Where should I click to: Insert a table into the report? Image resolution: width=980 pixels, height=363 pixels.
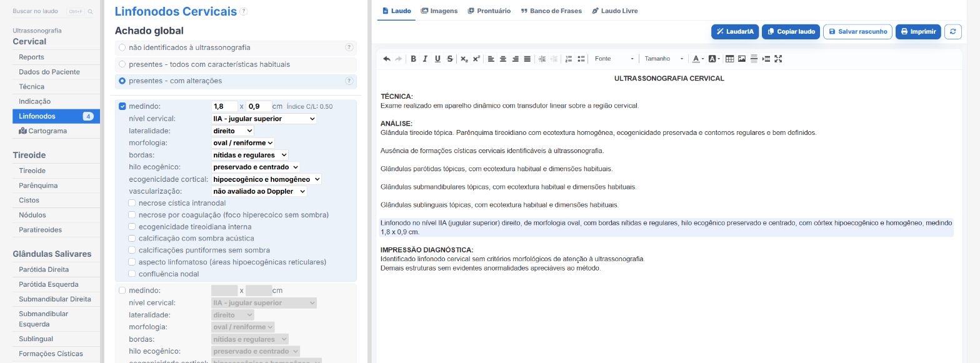730,59
